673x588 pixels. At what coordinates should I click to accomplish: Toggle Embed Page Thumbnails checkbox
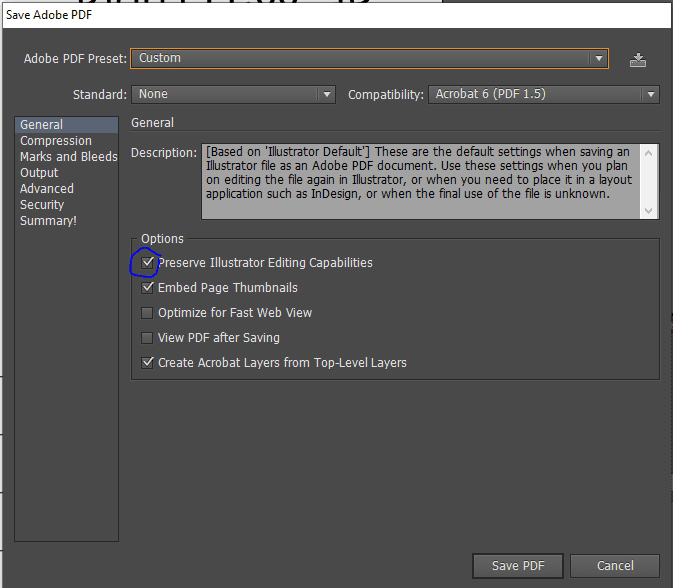tap(147, 287)
